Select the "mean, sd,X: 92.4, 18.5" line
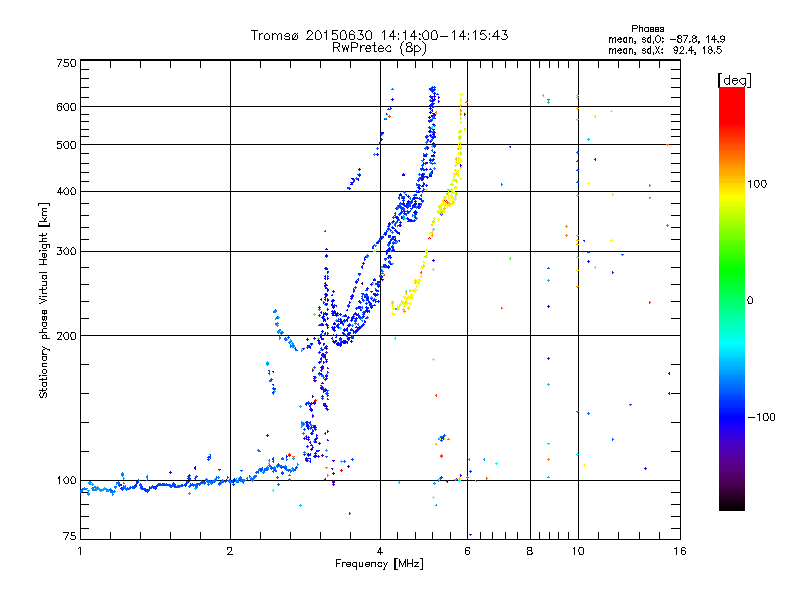The image size is (800, 600). click(665, 50)
